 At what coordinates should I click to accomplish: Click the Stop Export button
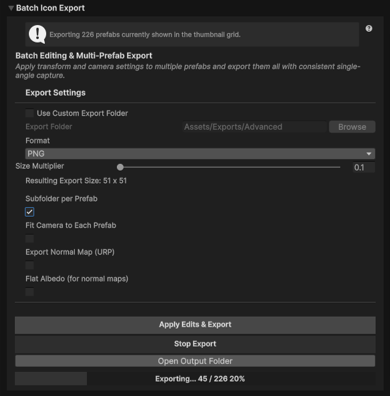coord(195,344)
